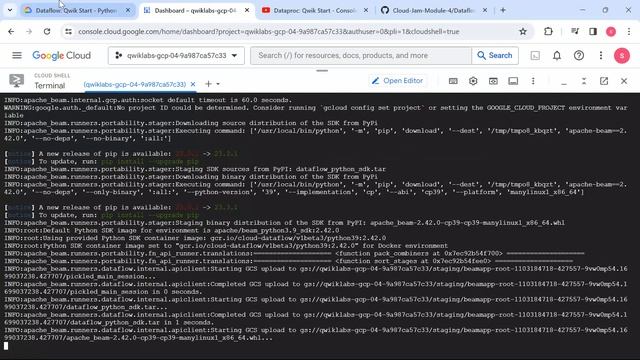This screenshot has width=640, height=360.
Task: Open the qwiklabs-gcp-04-9a987ca57c33 project selector
Action: tap(176, 56)
